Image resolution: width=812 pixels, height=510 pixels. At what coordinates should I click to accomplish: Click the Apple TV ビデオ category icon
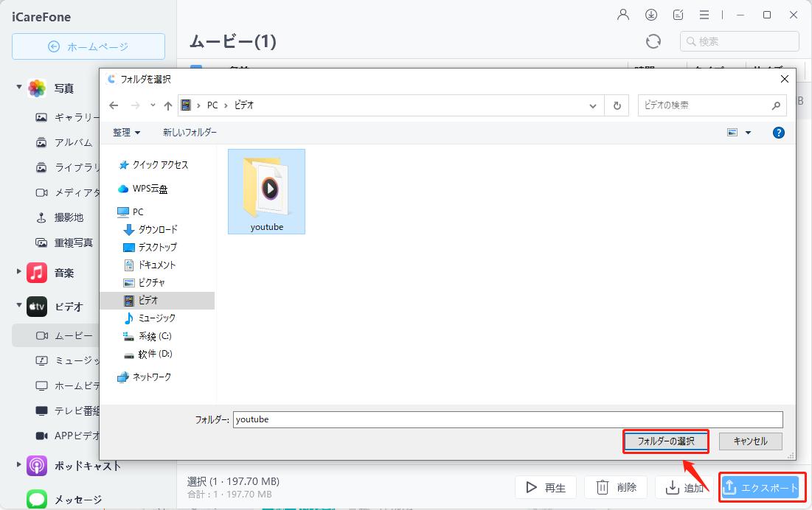(x=37, y=306)
